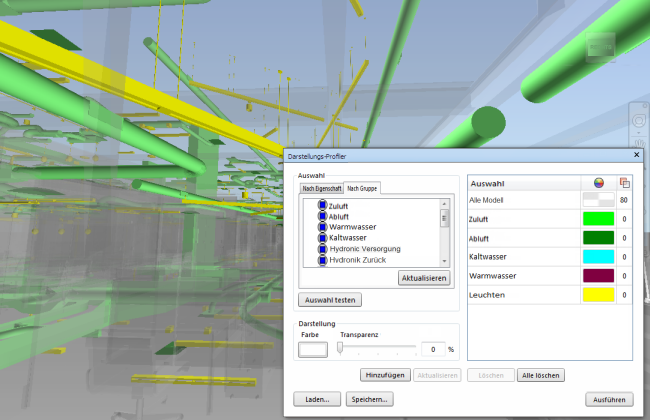Click the transparency column header icon
650x420 pixels.
click(624, 183)
